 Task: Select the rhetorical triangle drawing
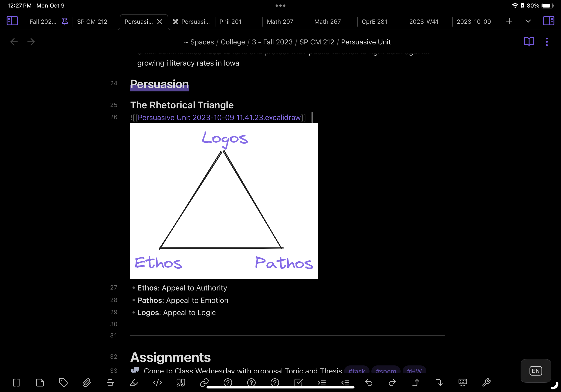coord(224,201)
